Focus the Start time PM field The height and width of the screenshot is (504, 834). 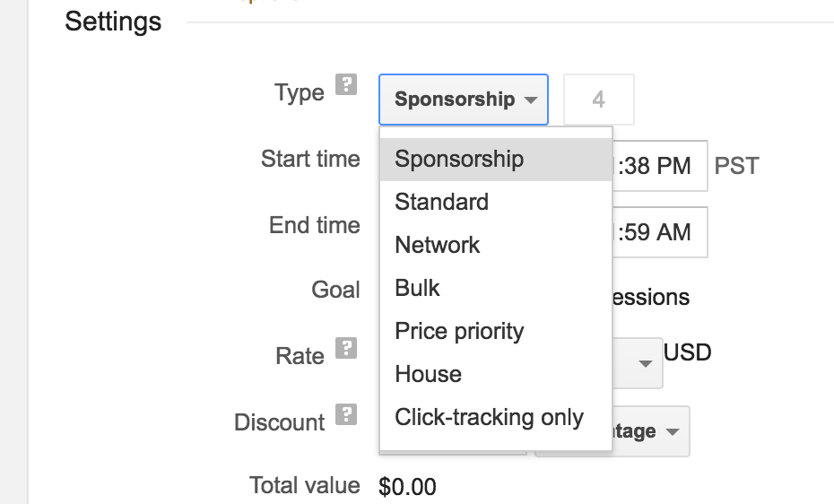pyautogui.click(x=660, y=166)
